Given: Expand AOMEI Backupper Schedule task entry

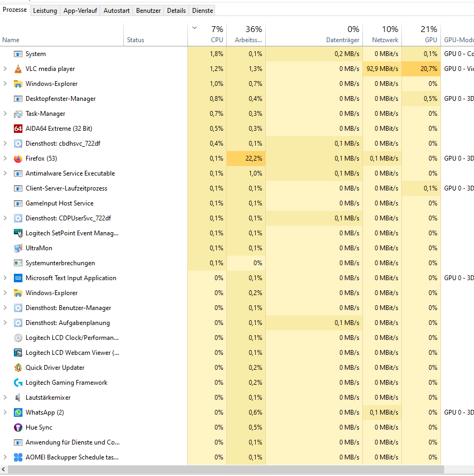Looking at the screenshot, I should pyautogui.click(x=5, y=457).
